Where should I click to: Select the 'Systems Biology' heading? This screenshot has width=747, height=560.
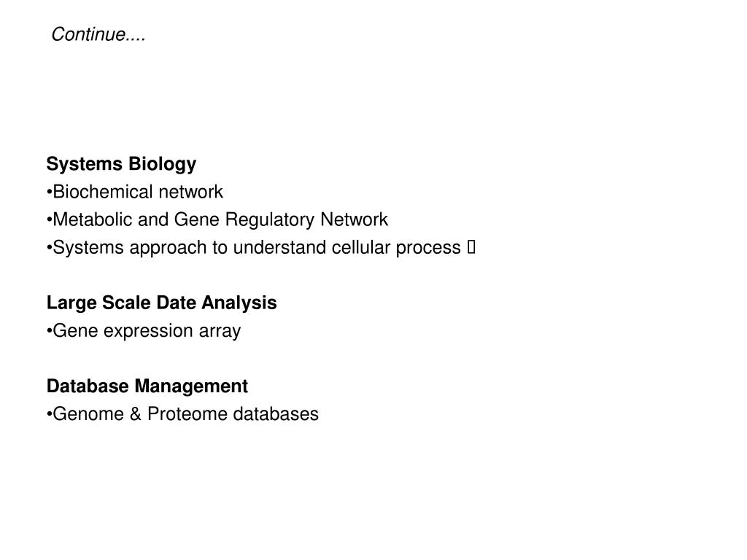click(121, 164)
